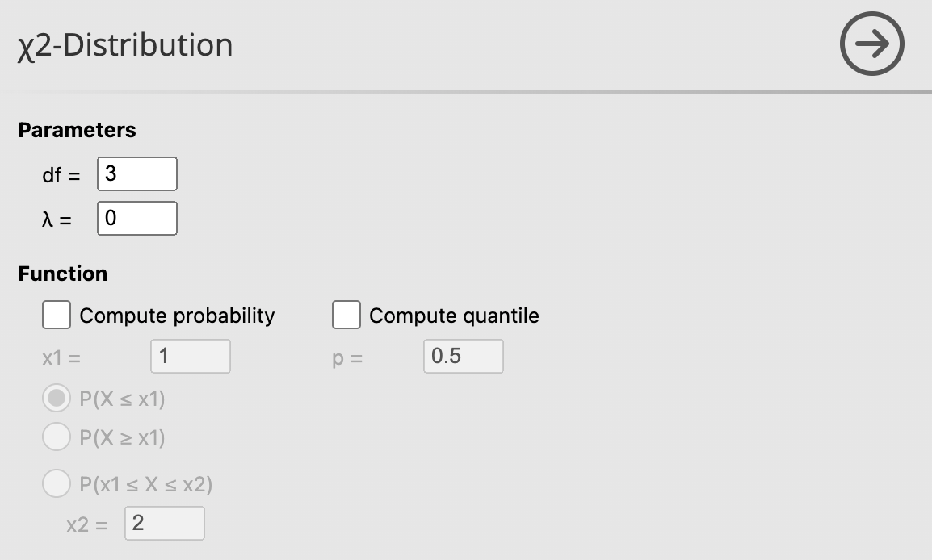Click the df input field

pos(136,174)
